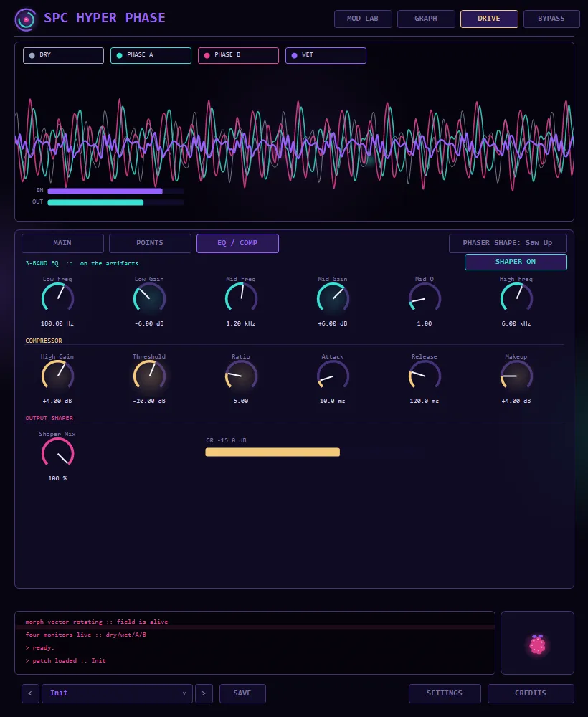The width and height of the screenshot is (588, 717).
Task: Click the compressor High Gain knob
Action: click(x=57, y=376)
